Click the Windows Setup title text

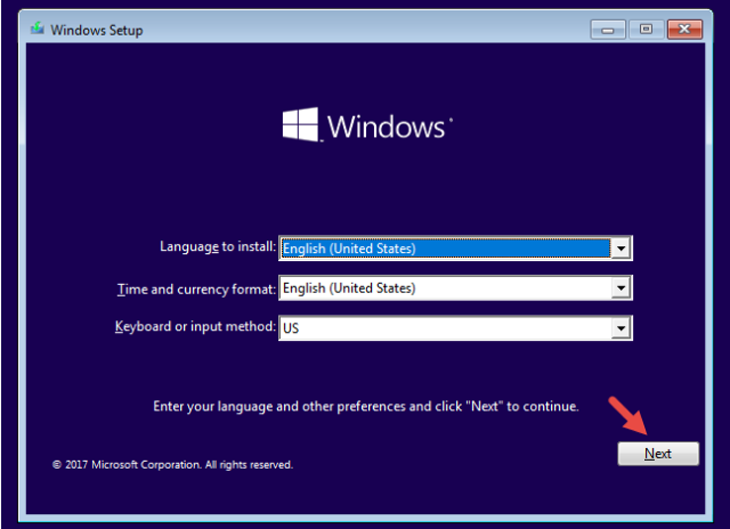[x=96, y=30]
